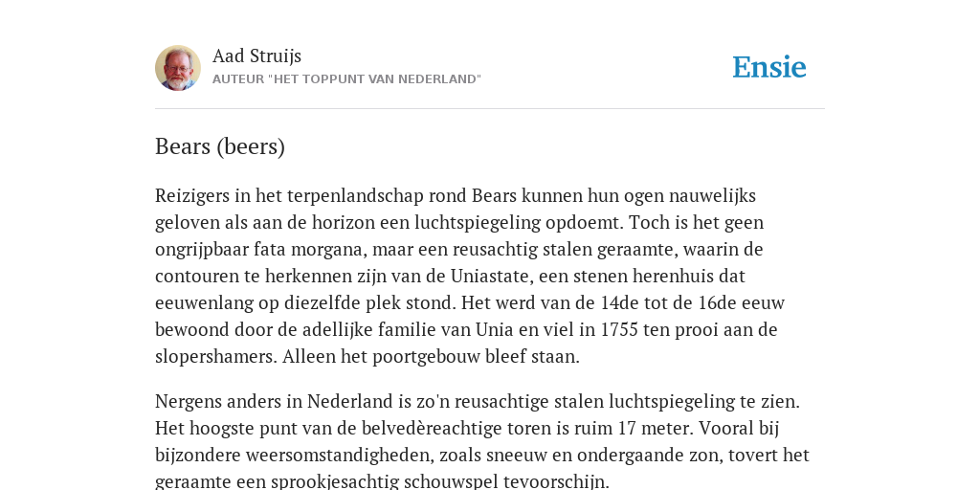
Task: Click Aad Struijs author avatar photo
Action: click(x=178, y=68)
